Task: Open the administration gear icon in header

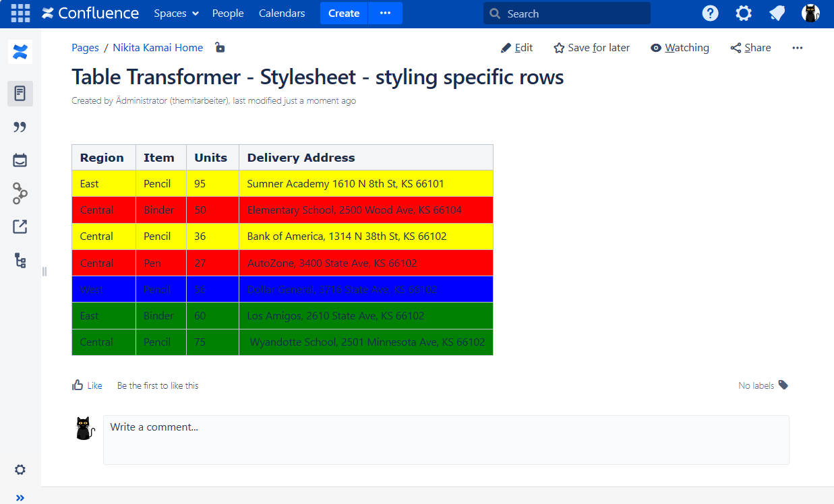Action: [744, 13]
